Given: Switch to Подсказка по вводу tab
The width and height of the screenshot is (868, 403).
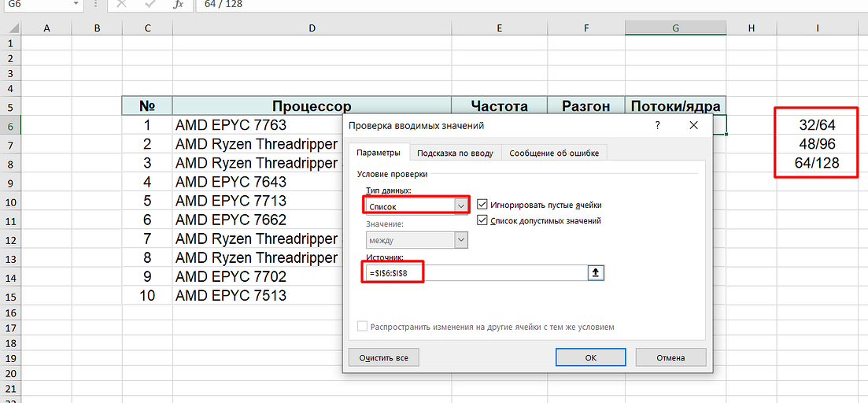Looking at the screenshot, I should click(455, 153).
